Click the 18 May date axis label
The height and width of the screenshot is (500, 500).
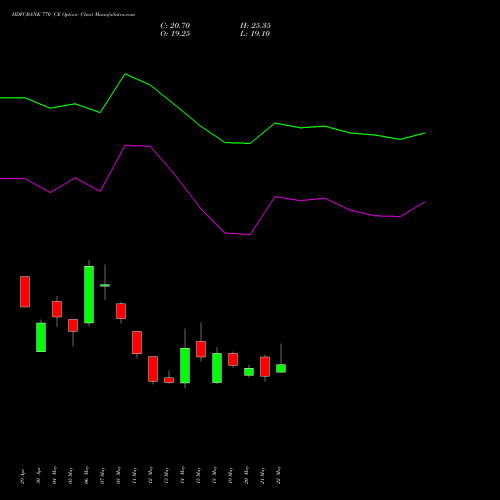coord(214,475)
